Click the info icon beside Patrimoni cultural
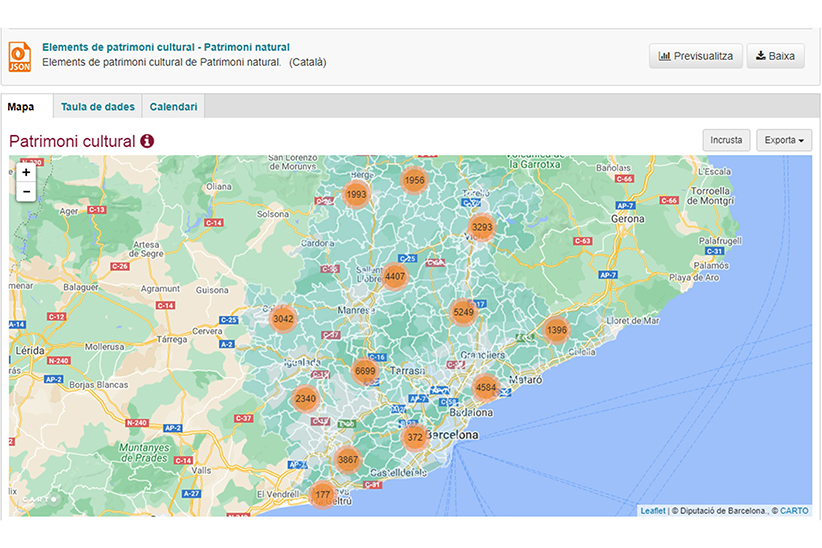Viewport: 822px width, 548px height. point(147,141)
